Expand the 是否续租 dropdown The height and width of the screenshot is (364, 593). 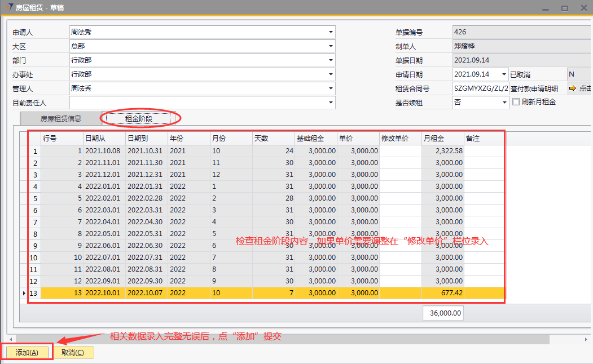pos(504,103)
